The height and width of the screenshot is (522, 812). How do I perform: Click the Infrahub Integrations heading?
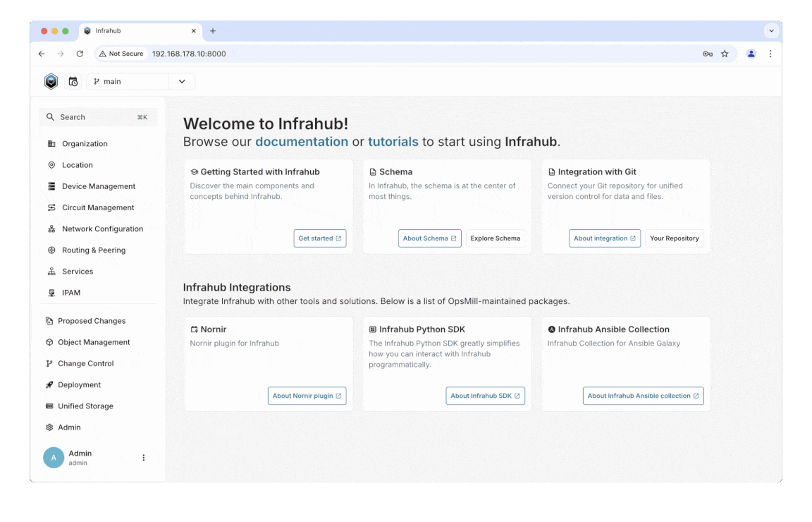237,288
